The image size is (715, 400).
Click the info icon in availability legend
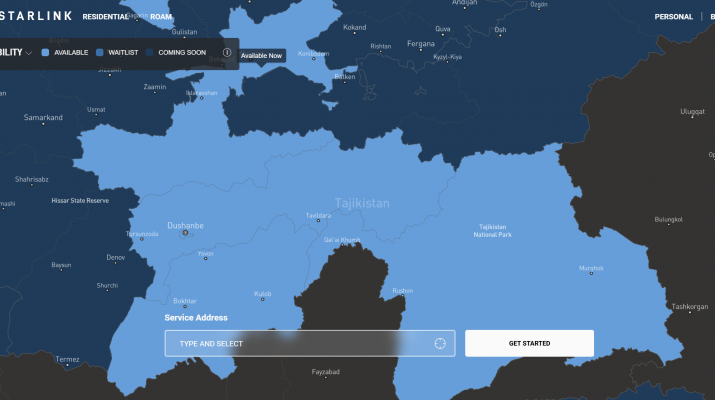tap(227, 52)
